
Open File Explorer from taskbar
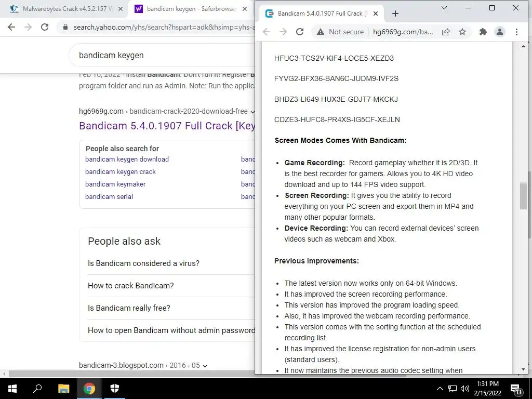[x=63, y=389]
